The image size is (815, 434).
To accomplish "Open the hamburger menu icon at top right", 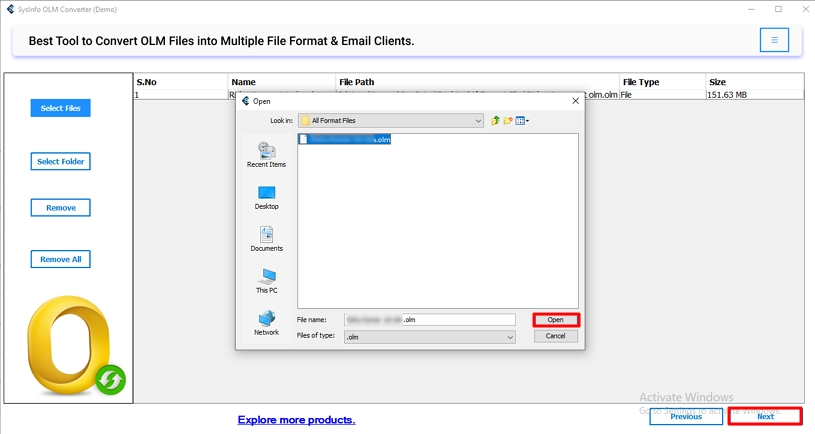I will click(x=774, y=40).
